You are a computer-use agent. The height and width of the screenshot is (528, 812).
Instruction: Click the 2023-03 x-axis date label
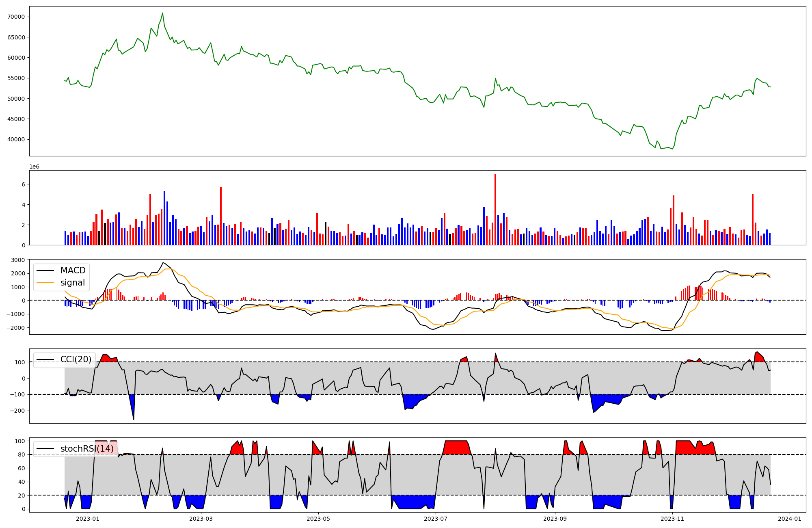201,519
